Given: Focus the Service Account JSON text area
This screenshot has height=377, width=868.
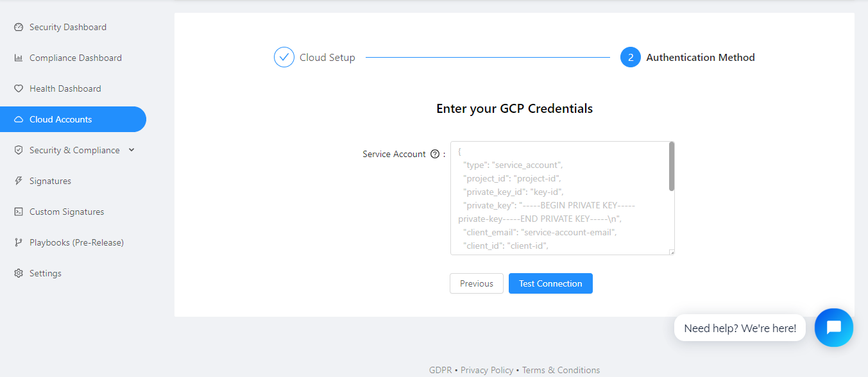Looking at the screenshot, I should [x=558, y=197].
